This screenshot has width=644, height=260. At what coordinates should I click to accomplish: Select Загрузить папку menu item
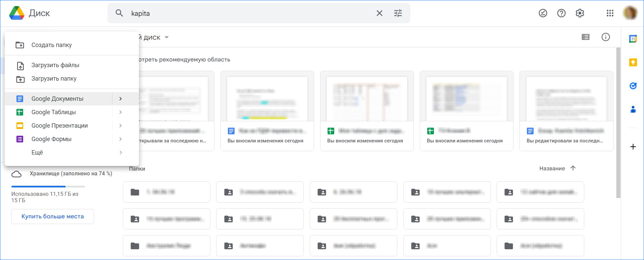click(x=72, y=79)
